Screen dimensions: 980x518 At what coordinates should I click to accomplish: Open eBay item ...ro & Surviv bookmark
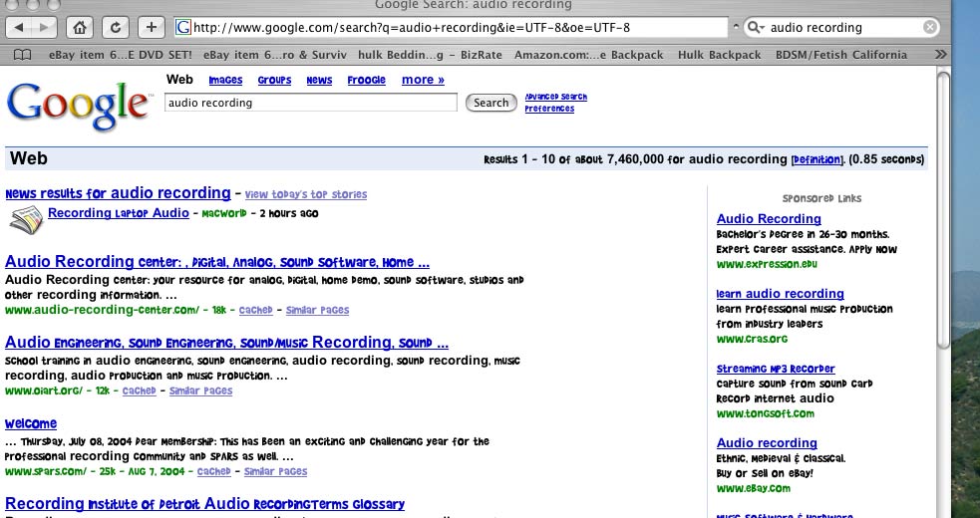(x=274, y=55)
